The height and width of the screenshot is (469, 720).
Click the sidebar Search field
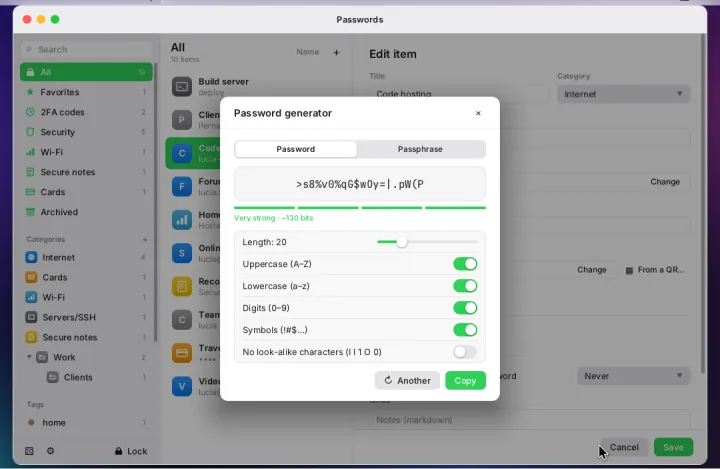(86, 50)
